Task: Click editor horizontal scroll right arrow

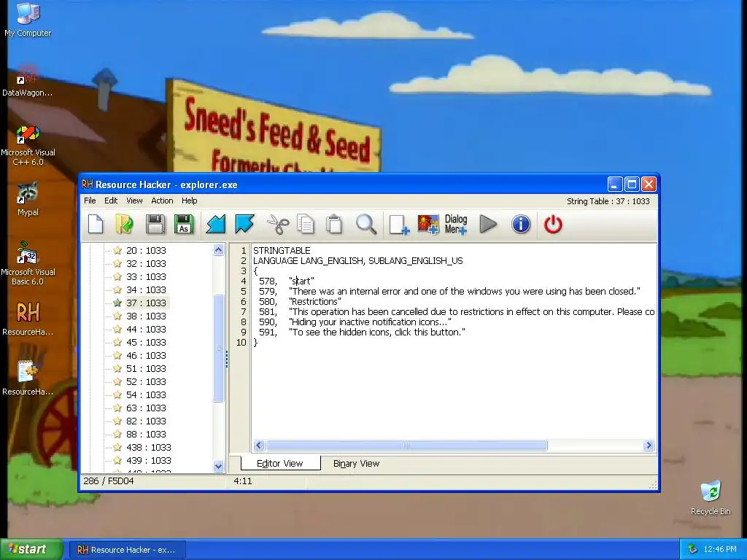Action: click(649, 446)
